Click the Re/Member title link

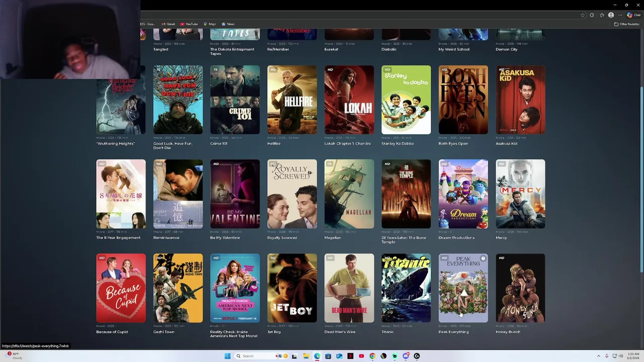tap(278, 49)
